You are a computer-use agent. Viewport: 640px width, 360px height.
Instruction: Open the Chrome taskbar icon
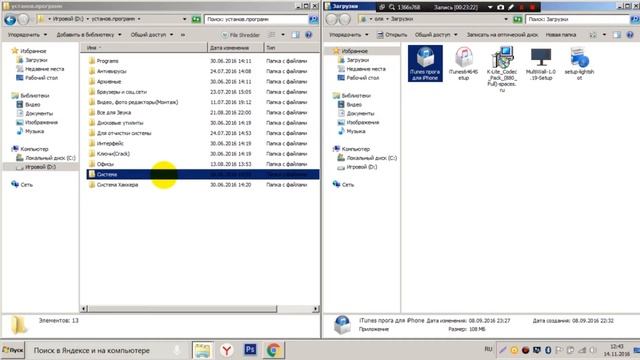pyautogui.click(x=273, y=350)
